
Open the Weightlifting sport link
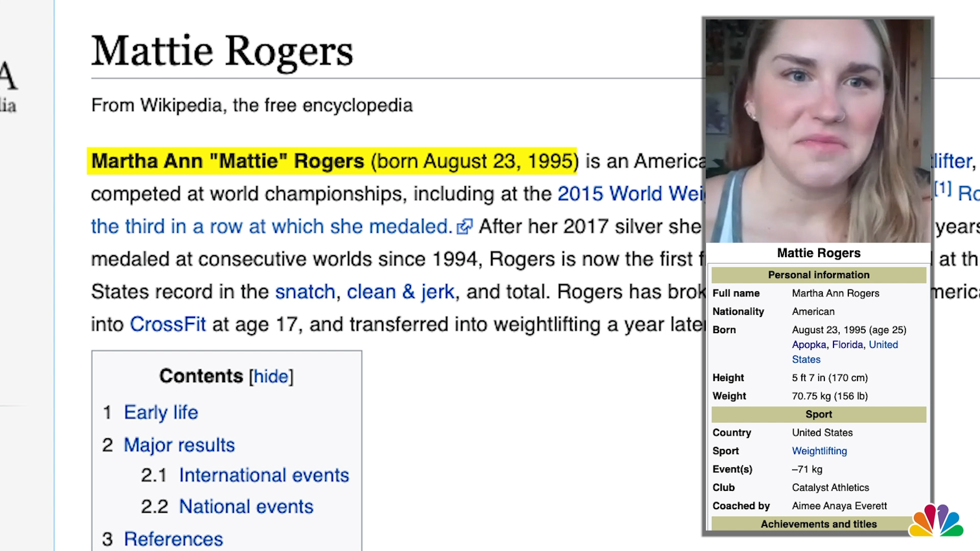819,451
